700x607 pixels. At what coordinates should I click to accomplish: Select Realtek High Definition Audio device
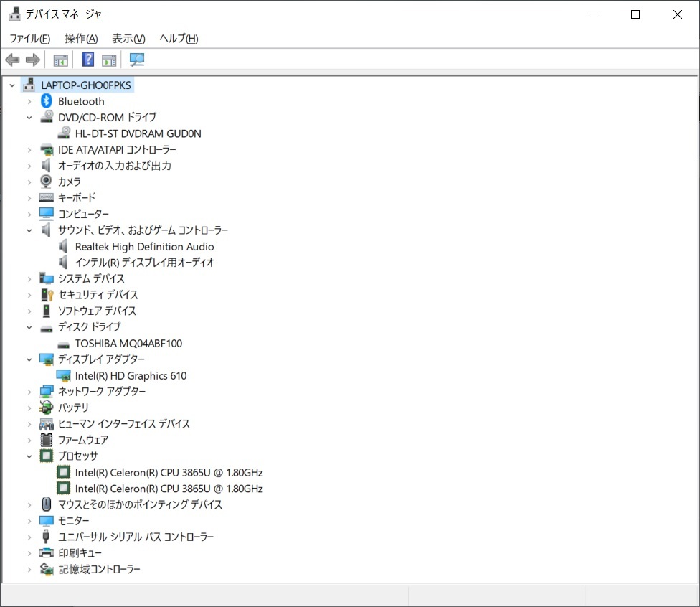click(144, 247)
